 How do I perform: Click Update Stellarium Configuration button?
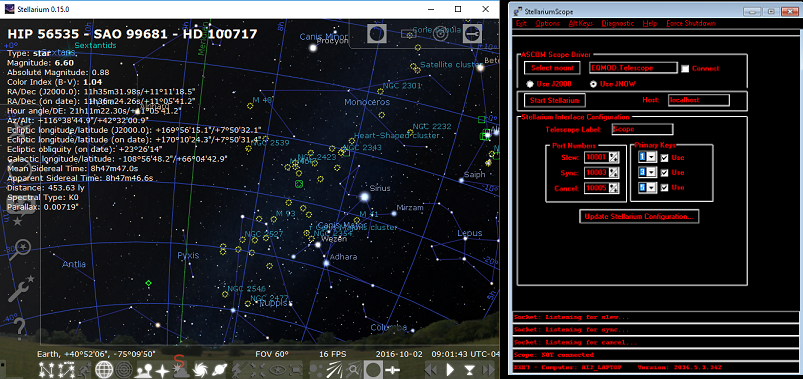click(x=639, y=216)
